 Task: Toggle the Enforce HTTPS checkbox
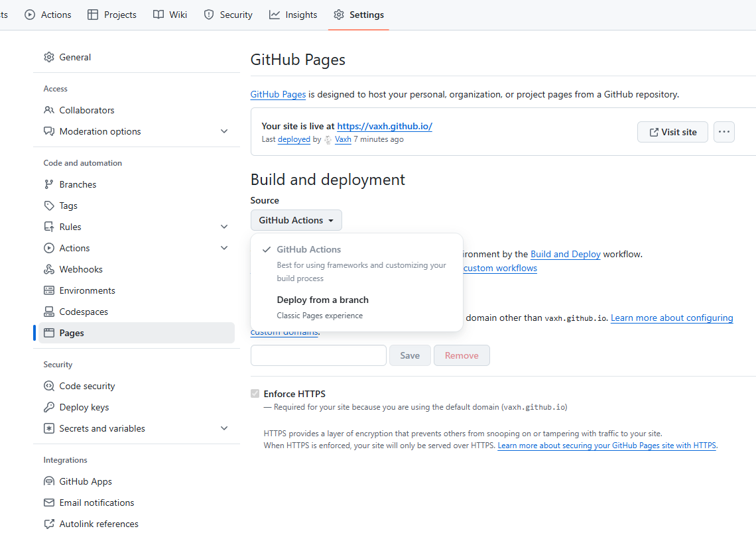(255, 393)
